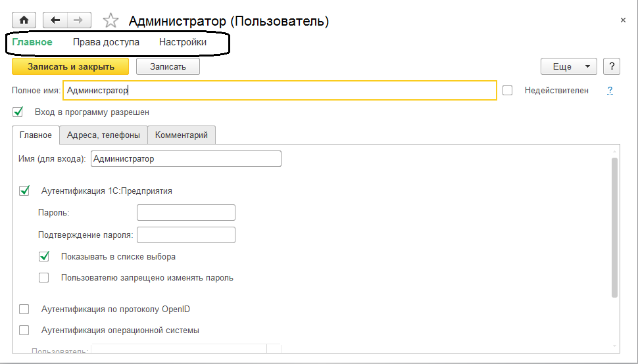Enable Аутентификация операционной системы checkbox
The width and height of the screenshot is (638, 364).
point(25,330)
